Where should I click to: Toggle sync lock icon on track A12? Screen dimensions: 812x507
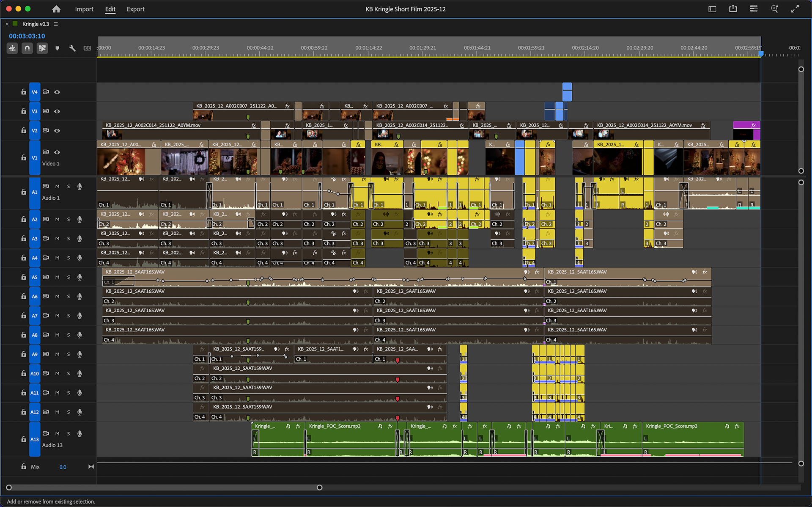point(46,412)
